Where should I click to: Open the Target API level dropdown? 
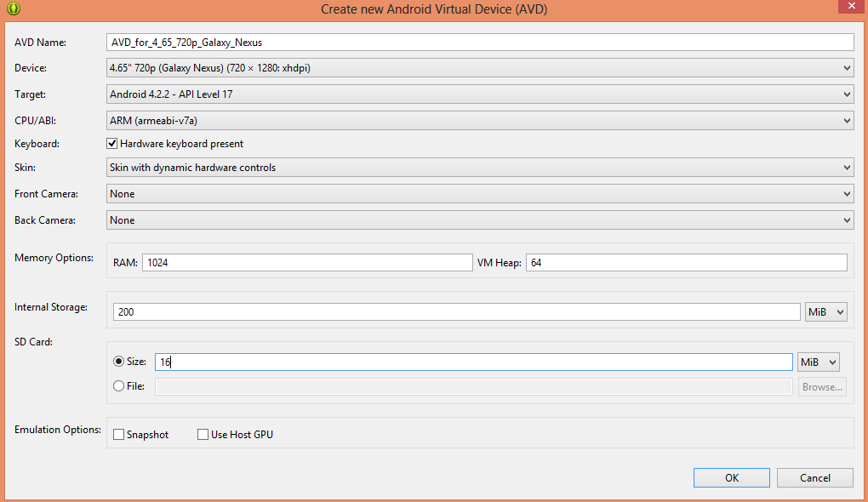(480, 94)
